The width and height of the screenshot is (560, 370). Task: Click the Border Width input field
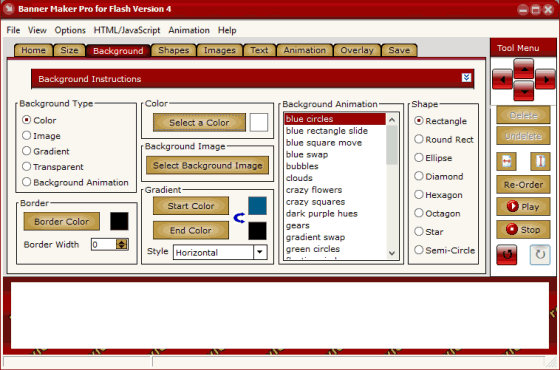(x=104, y=244)
